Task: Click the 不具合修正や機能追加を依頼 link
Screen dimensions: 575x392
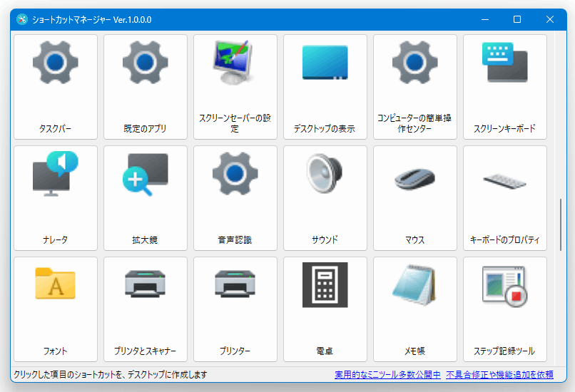Action: pos(499,374)
